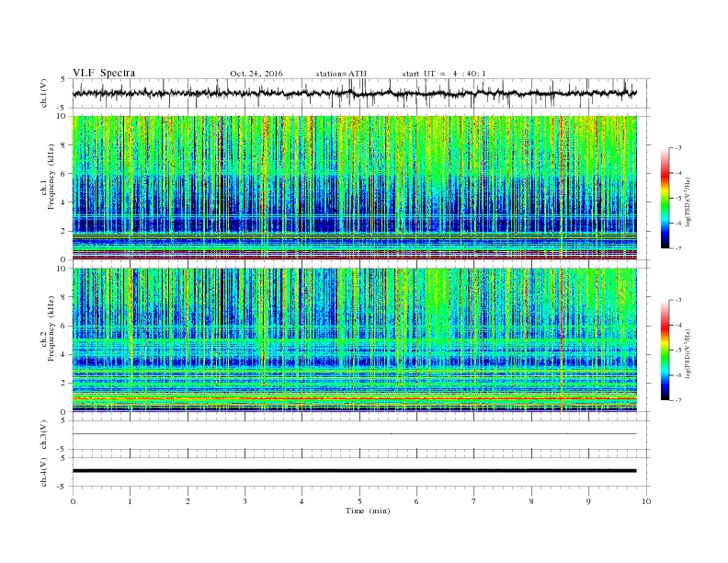The image size is (728, 563).
Task: Click the red vertical burst in ch.1 spectrogram
Action: (x=562, y=186)
